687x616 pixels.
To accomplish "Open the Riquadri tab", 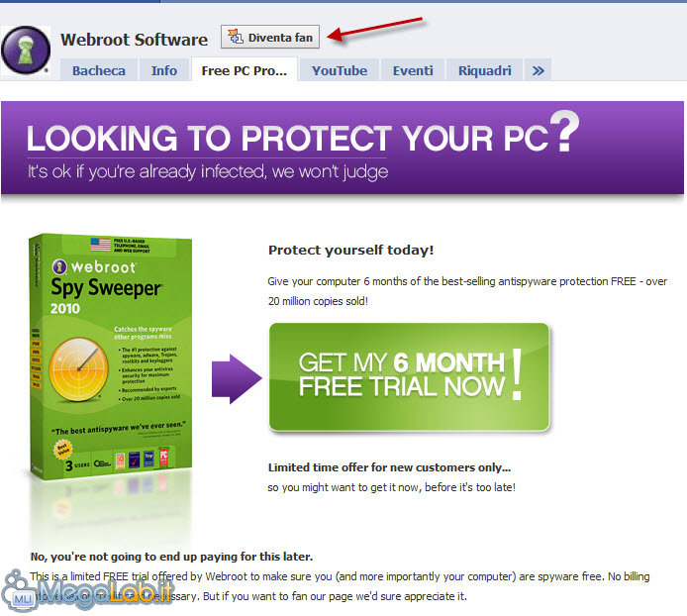I will tap(485, 70).
